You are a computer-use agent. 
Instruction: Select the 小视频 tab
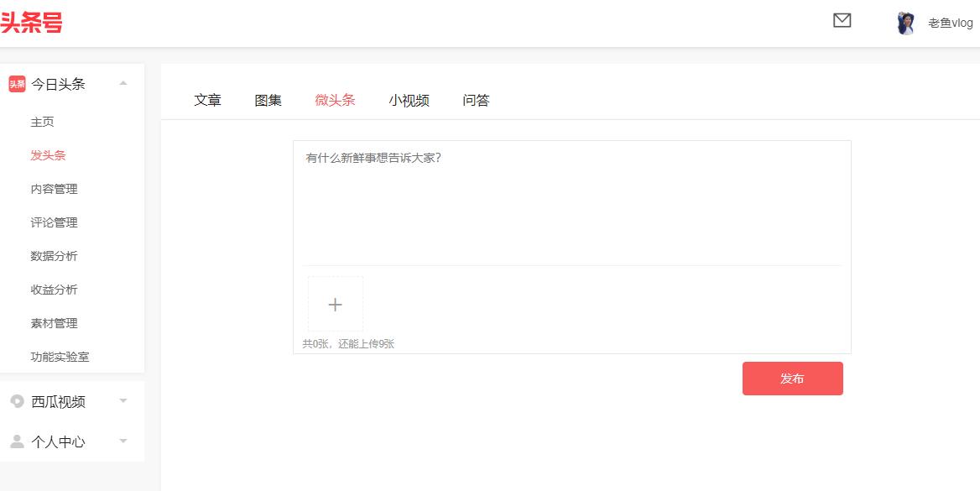tap(409, 99)
